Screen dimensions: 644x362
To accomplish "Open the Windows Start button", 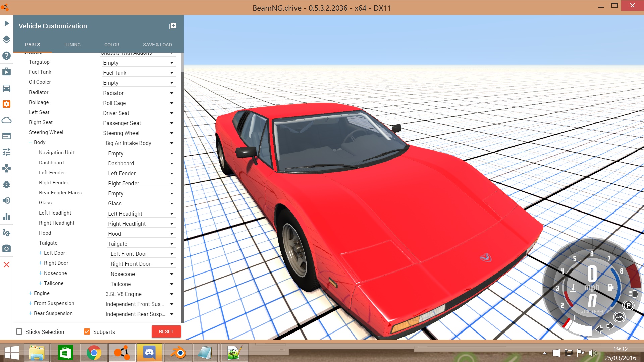I will coord(12,353).
